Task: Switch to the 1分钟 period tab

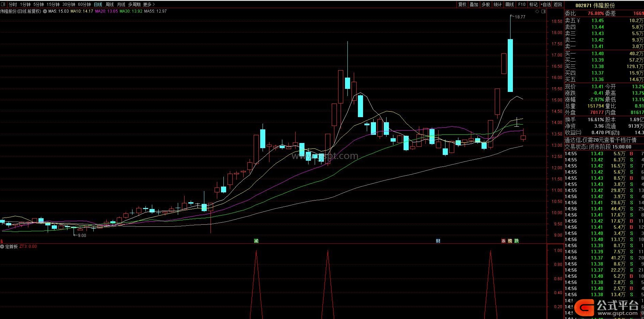Action: (x=25, y=4)
